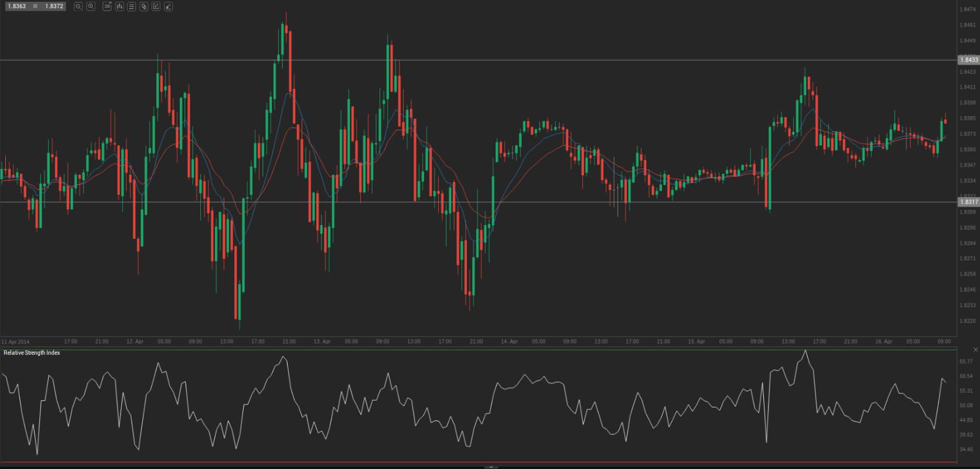Viewport: 980px width, 469px height.
Task: Click the zoom out magnifier icon
Action: click(78, 6)
